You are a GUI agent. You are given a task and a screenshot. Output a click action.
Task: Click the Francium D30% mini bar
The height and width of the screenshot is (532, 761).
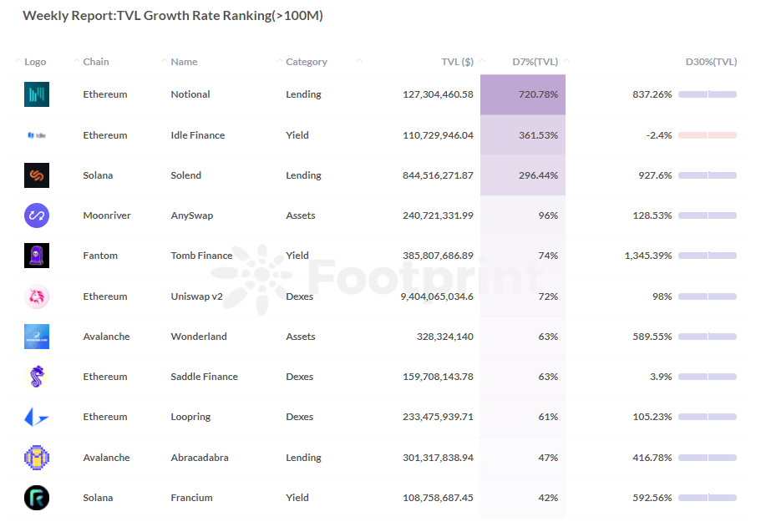tap(708, 498)
